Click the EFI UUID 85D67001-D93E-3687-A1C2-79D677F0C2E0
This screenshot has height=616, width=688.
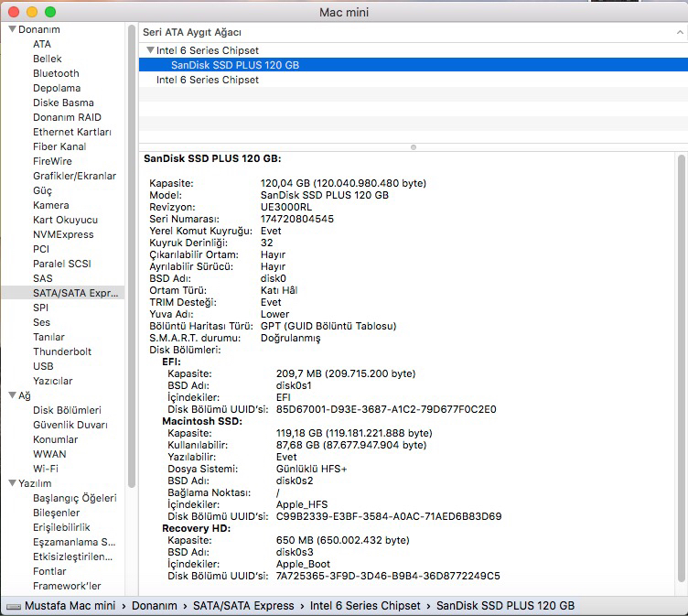(x=386, y=409)
